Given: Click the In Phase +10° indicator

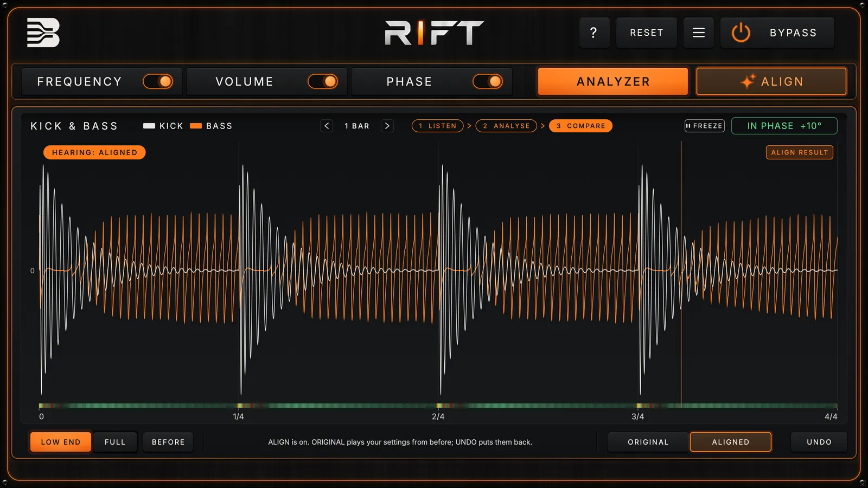Looking at the screenshot, I should (784, 126).
